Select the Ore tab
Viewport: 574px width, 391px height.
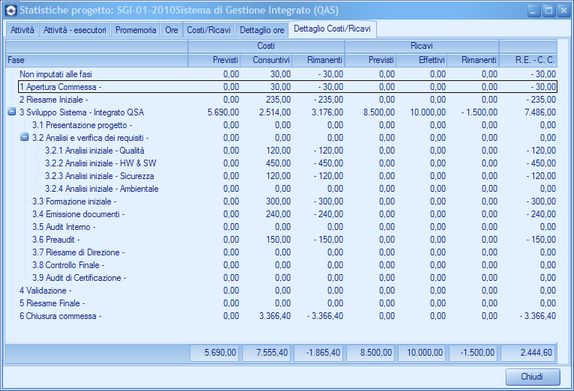tap(171, 30)
